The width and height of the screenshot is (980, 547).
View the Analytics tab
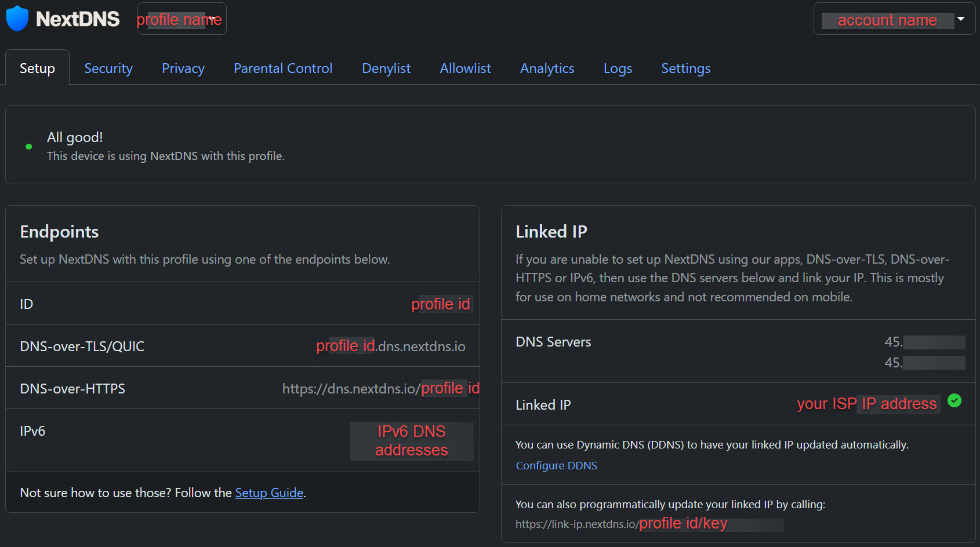[x=547, y=68]
